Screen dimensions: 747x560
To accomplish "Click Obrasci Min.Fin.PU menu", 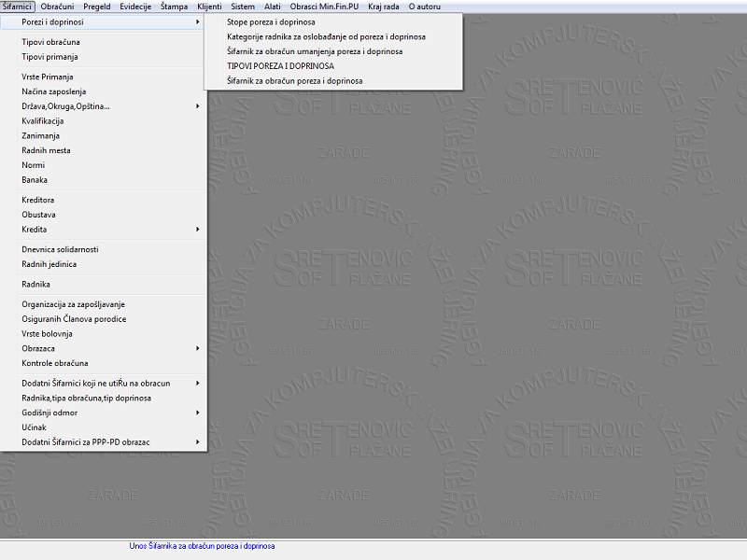I will point(324,7).
